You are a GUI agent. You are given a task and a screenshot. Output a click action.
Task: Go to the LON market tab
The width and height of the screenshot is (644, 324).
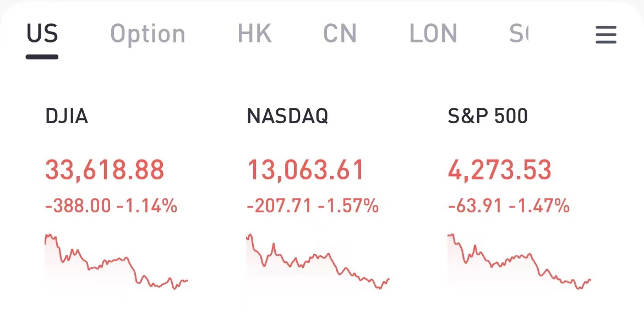click(x=433, y=34)
